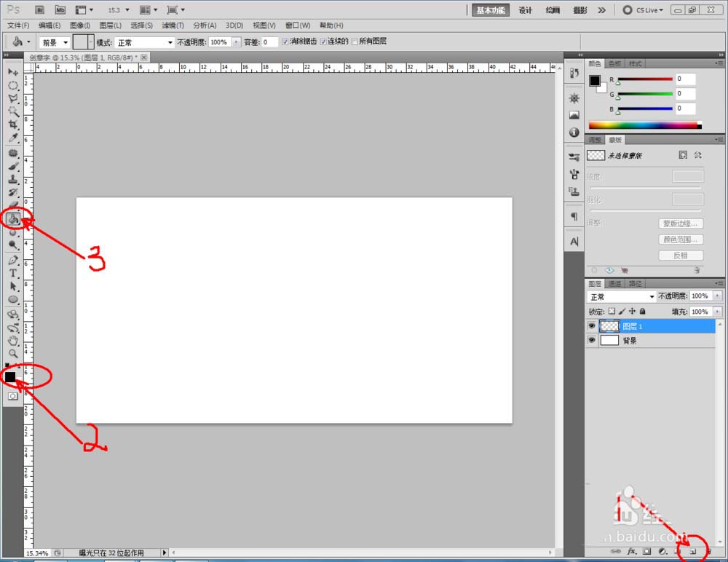Screen dimensions: 728x562
Task: Open 图像(I) menu
Action: click(80, 25)
